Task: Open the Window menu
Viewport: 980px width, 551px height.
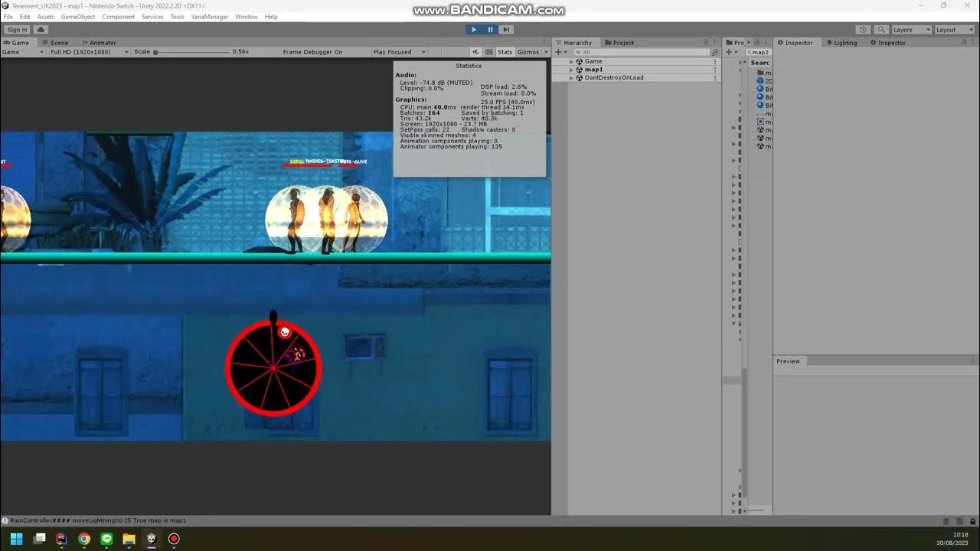Action: tap(247, 17)
